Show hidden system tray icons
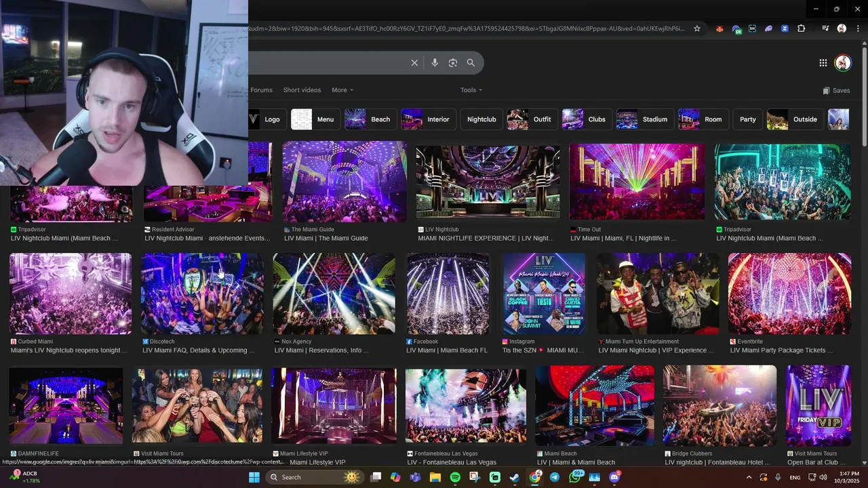Viewport: 868px width, 488px height. pos(749,477)
